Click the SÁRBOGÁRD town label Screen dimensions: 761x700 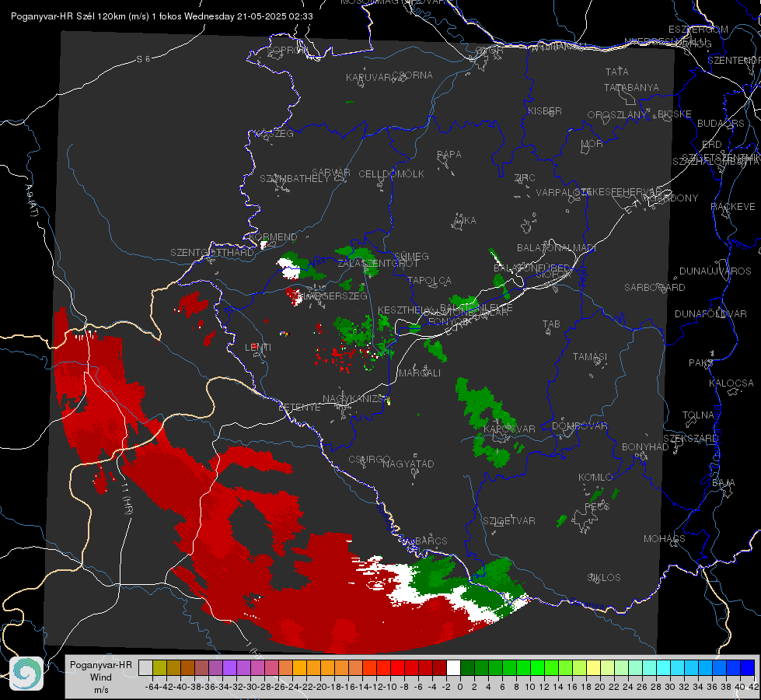coord(655,288)
